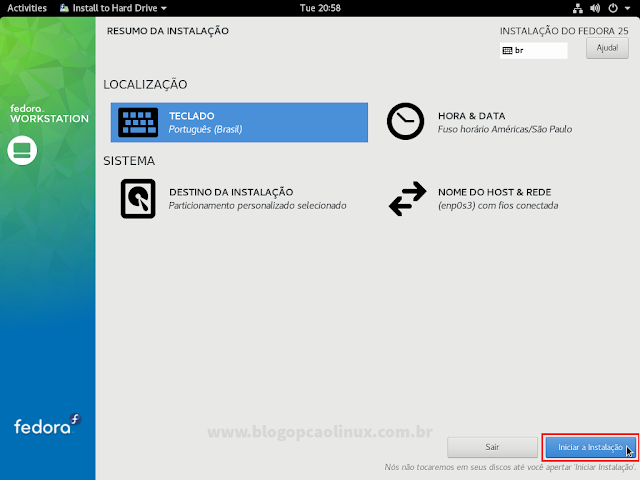Click the Fedora Workstation laptop logo icon
Image resolution: width=640 pixels, height=480 pixels.
click(22, 150)
